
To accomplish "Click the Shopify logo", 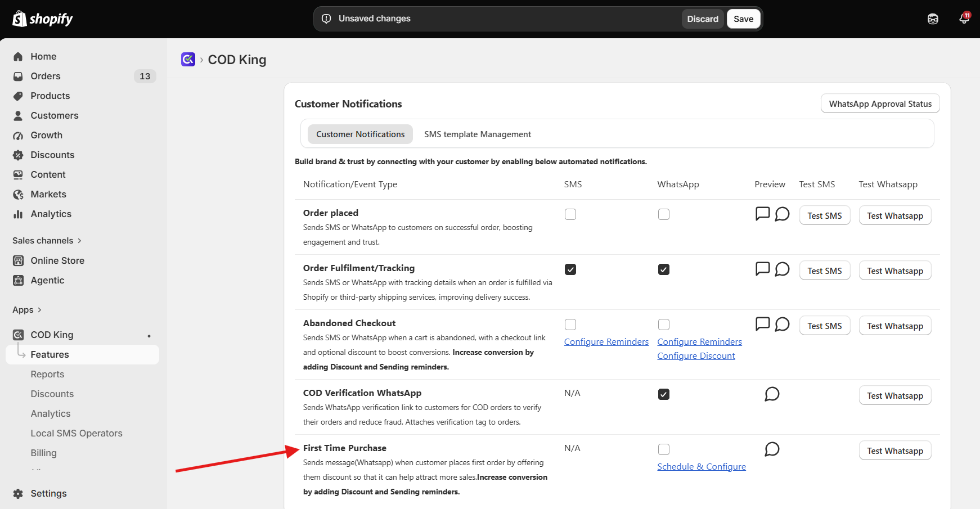I will coord(43,19).
